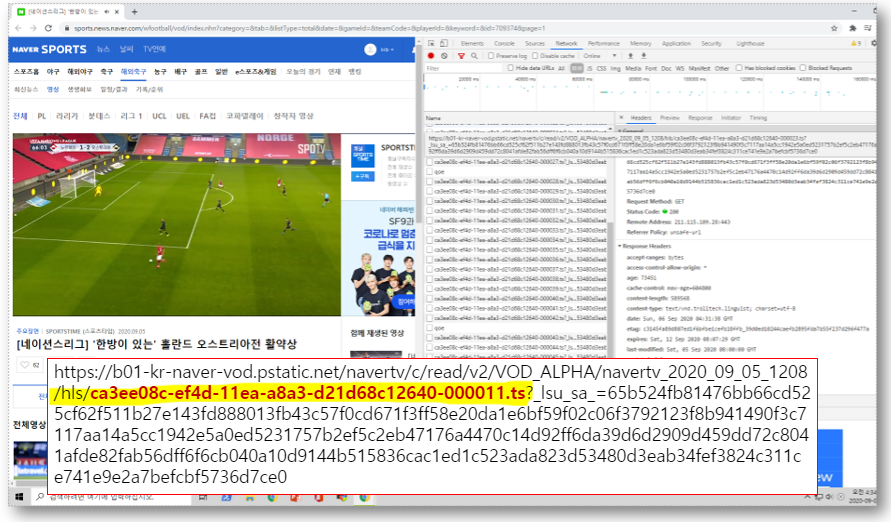Click the tab audio speaker icon

[x=106, y=11]
